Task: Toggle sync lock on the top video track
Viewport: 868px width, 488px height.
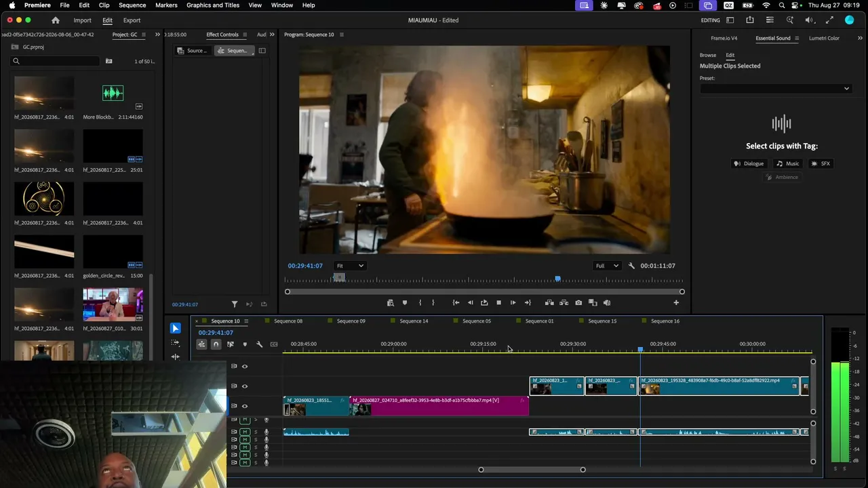Action: click(x=234, y=367)
